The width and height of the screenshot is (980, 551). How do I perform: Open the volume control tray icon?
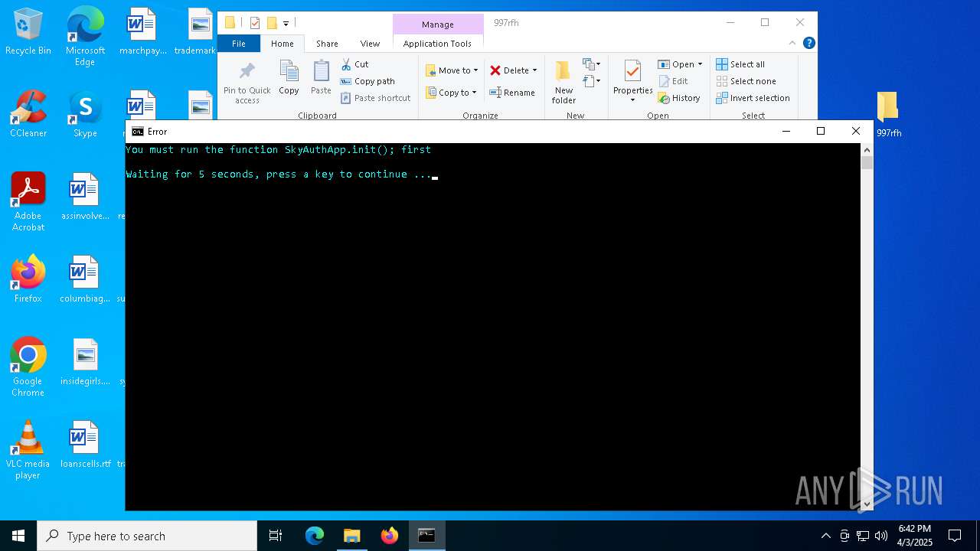coord(881,536)
